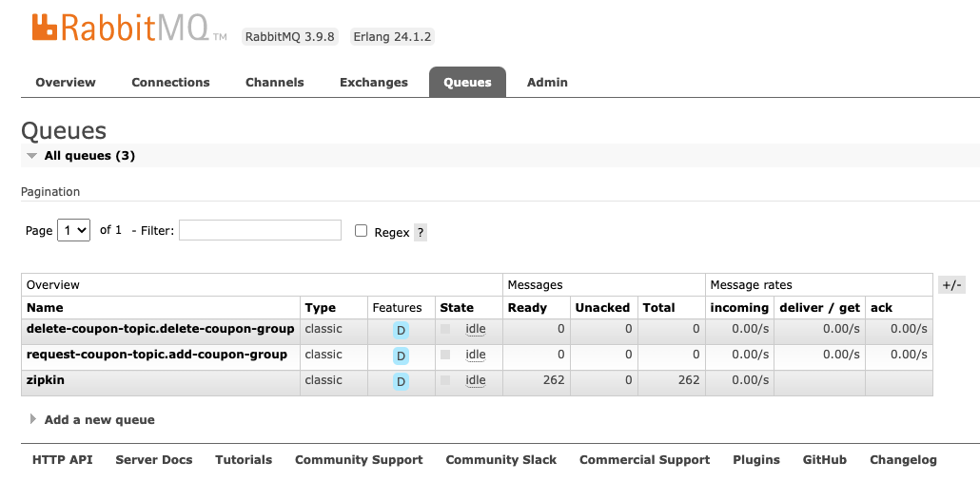Sort queues by Name column header
This screenshot has width=980, height=481.
click(x=45, y=308)
